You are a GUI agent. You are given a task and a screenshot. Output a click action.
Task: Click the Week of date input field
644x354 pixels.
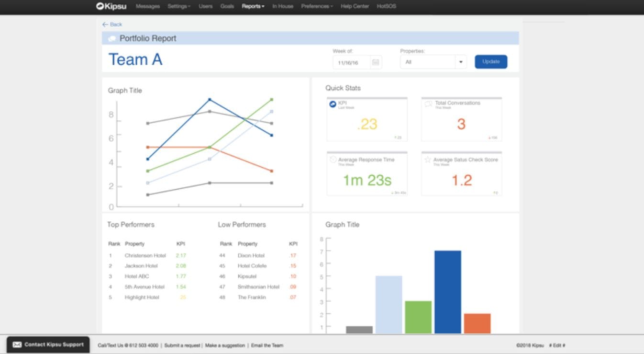click(349, 62)
